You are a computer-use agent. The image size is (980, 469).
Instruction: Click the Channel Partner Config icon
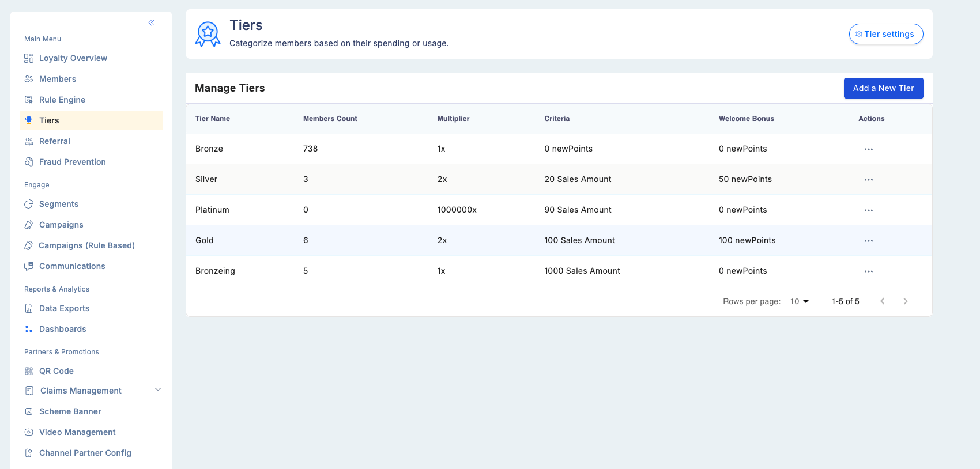(x=29, y=453)
